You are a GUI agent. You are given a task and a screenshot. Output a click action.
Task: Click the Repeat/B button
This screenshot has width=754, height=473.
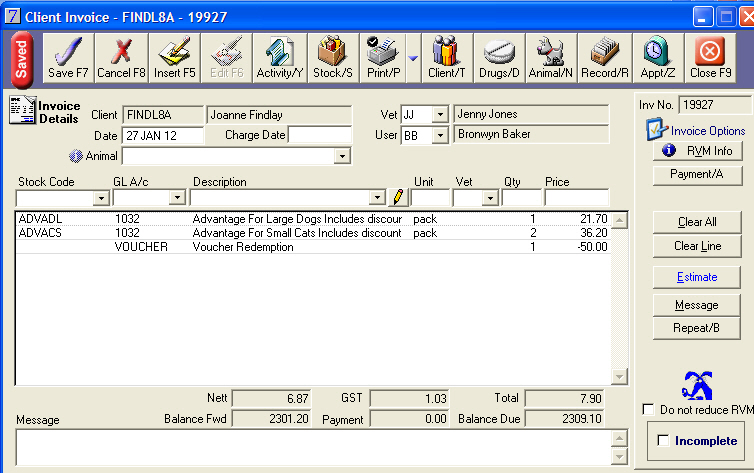click(x=697, y=328)
